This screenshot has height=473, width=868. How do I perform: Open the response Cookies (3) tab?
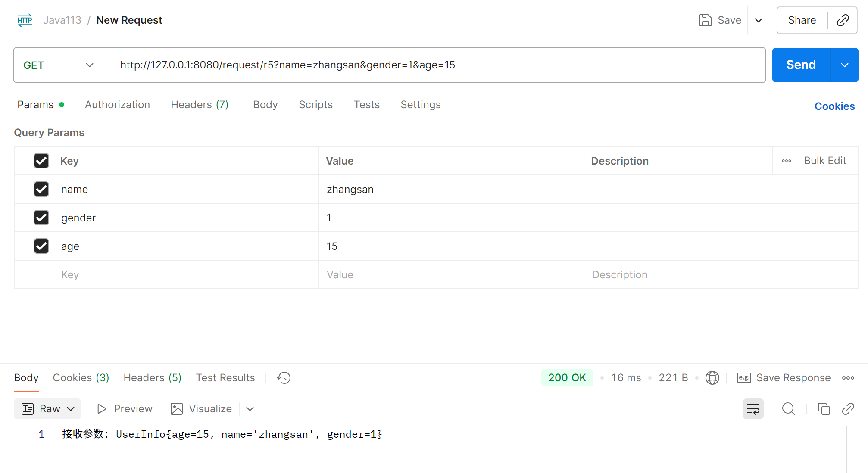81,378
